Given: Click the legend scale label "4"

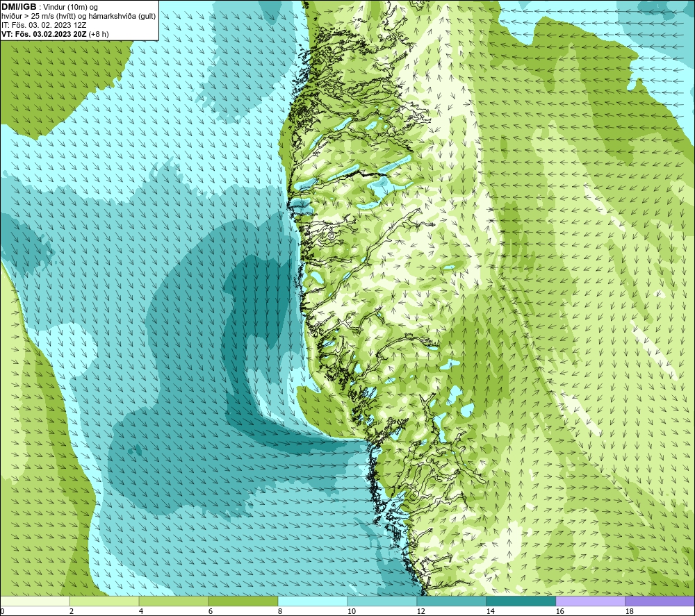Looking at the screenshot, I should 141,612.
